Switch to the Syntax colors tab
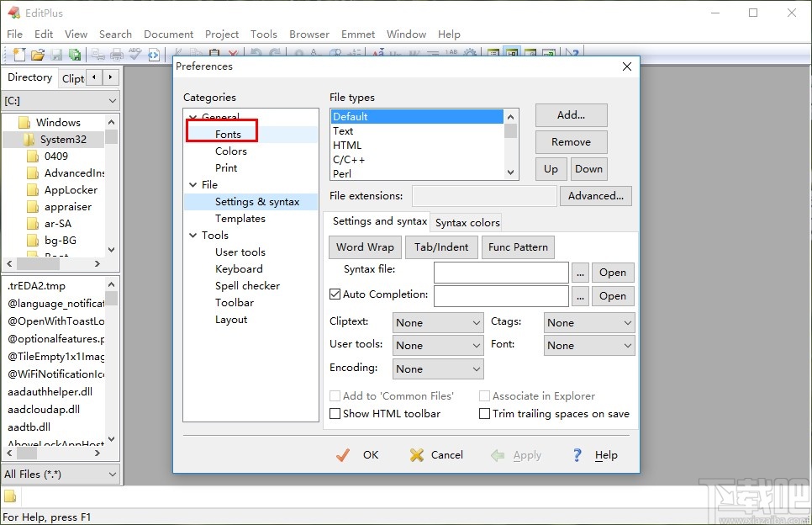 click(x=467, y=222)
